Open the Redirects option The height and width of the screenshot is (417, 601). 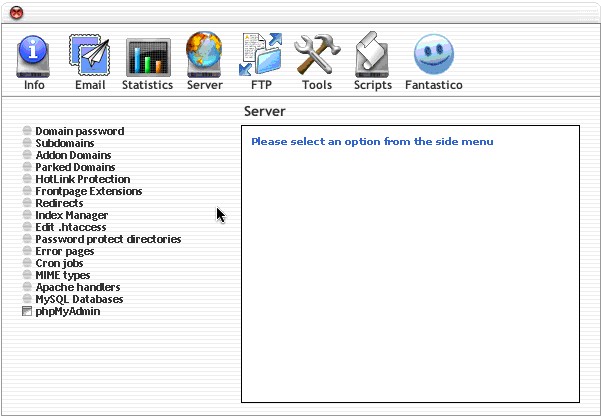[59, 203]
